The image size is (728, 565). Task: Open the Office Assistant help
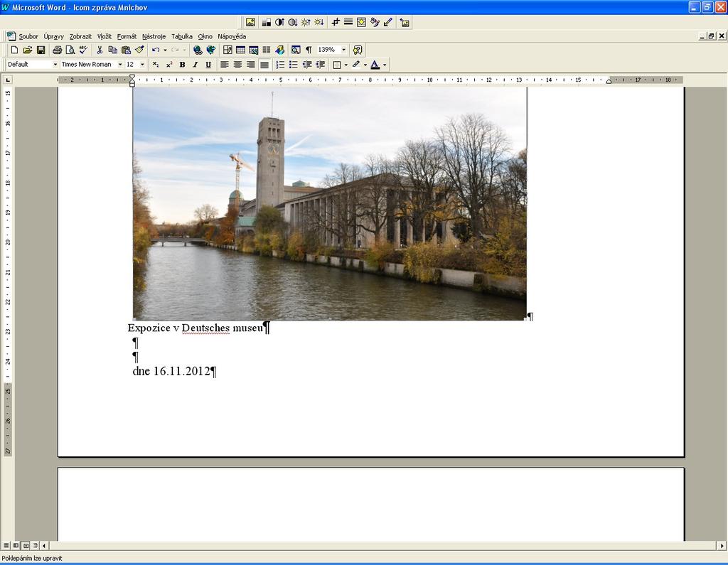tap(358, 50)
